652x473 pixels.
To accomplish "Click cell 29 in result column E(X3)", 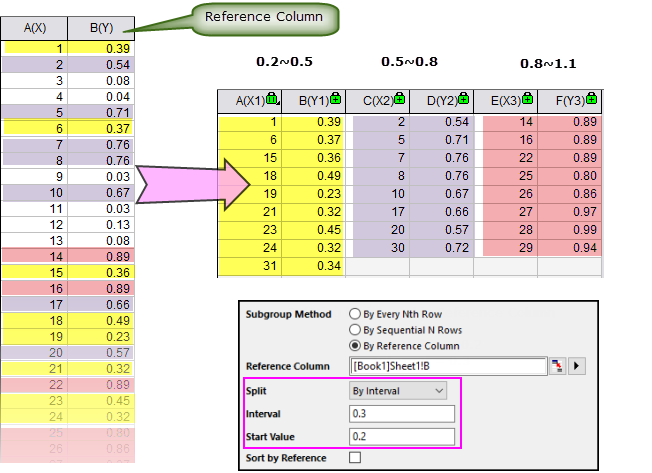I will point(506,248).
